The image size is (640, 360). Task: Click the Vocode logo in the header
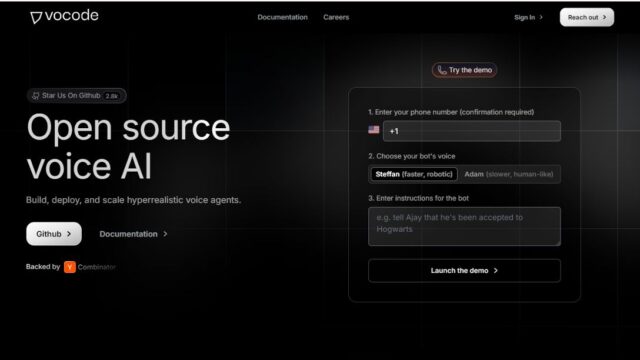64,16
